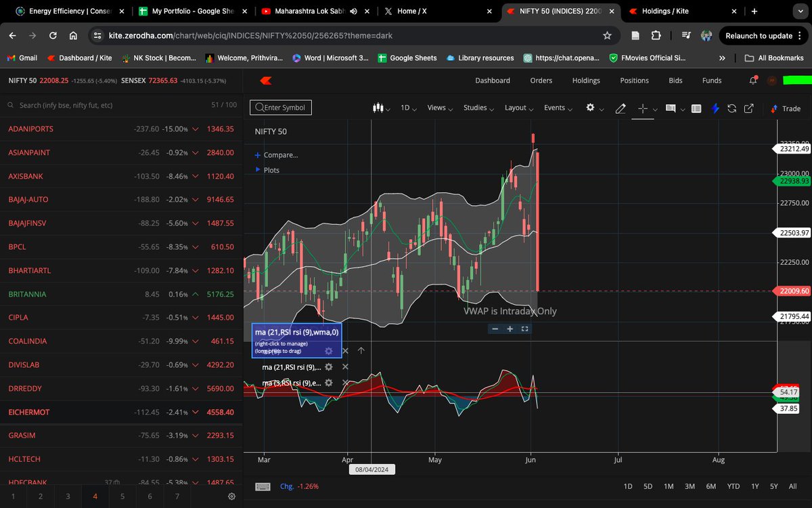812x508 pixels.
Task: Select 5D range at chart bottom
Action: tap(648, 486)
